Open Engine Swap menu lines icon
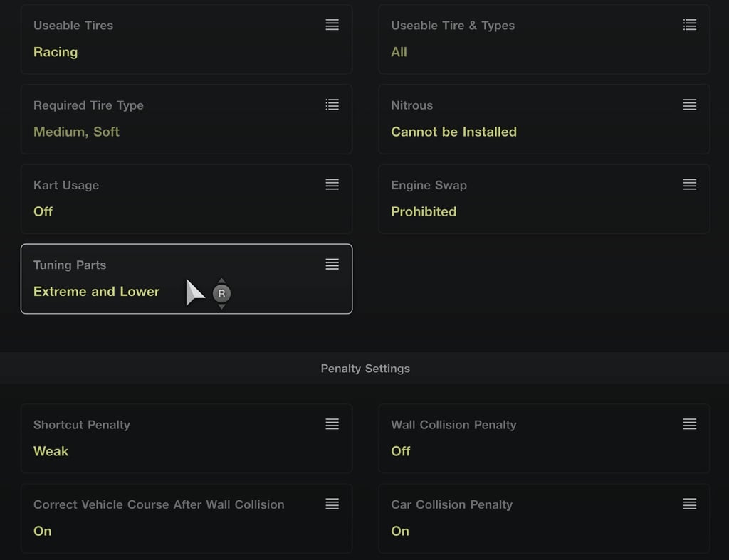Screen dimensions: 729x560 [x=689, y=184]
